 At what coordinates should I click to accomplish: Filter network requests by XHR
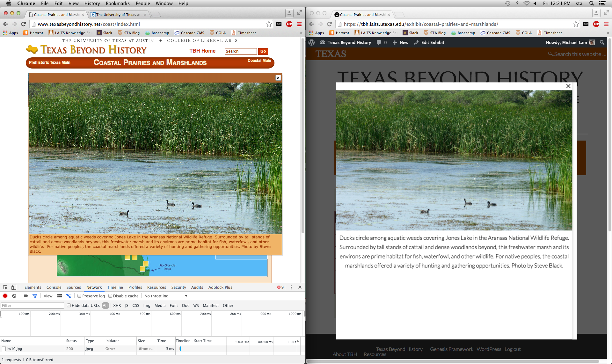[117, 305]
